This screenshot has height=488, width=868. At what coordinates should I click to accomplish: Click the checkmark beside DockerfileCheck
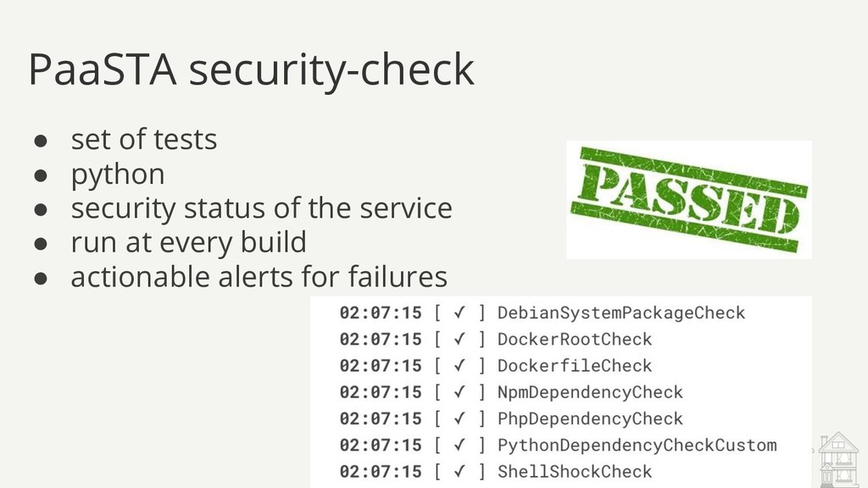459,365
